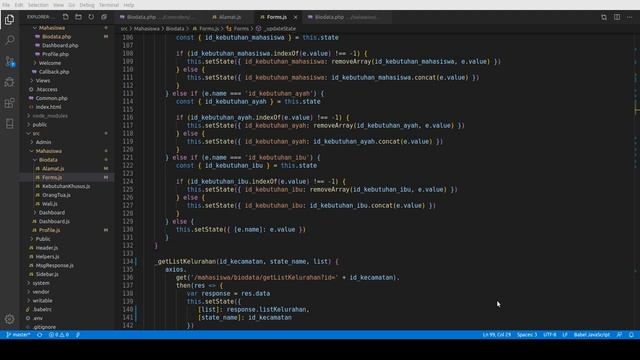
Task: Open OrangTua.js in Explorer
Action: coord(56,195)
